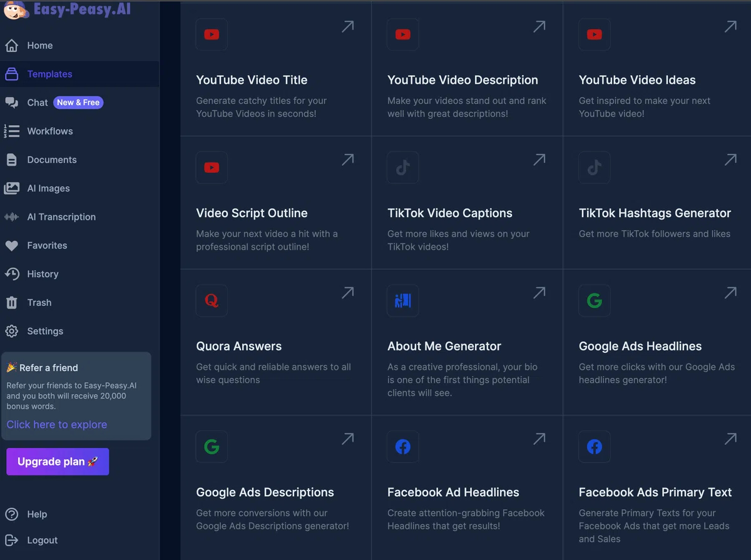Open arrow on Google Ads Descriptions card
Image resolution: width=751 pixels, height=560 pixels.
348,439
